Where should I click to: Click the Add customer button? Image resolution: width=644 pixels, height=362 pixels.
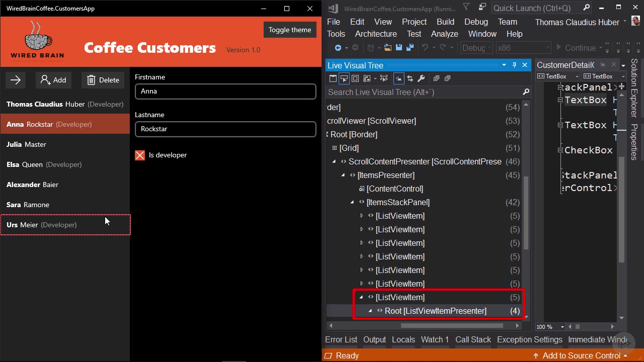click(53, 80)
